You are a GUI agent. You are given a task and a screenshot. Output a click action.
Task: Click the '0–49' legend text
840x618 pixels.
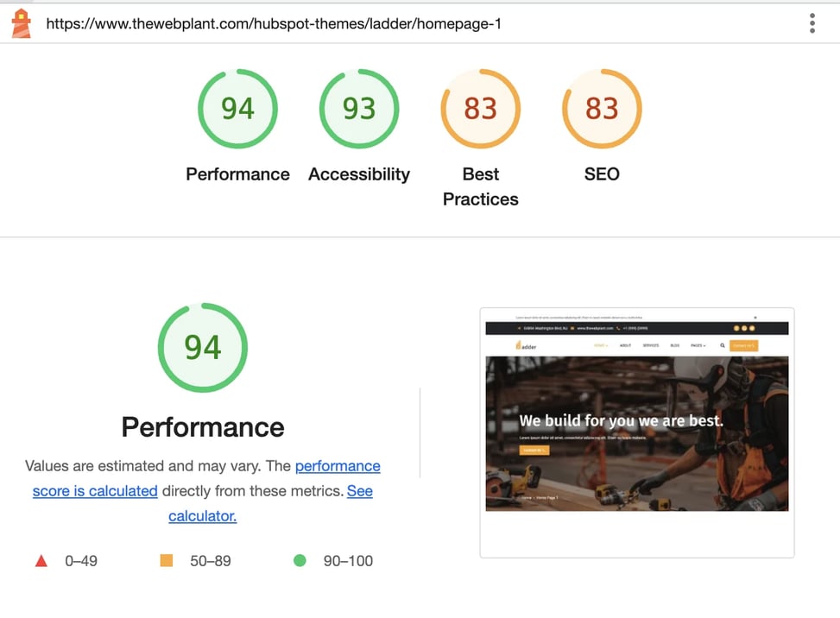81,561
